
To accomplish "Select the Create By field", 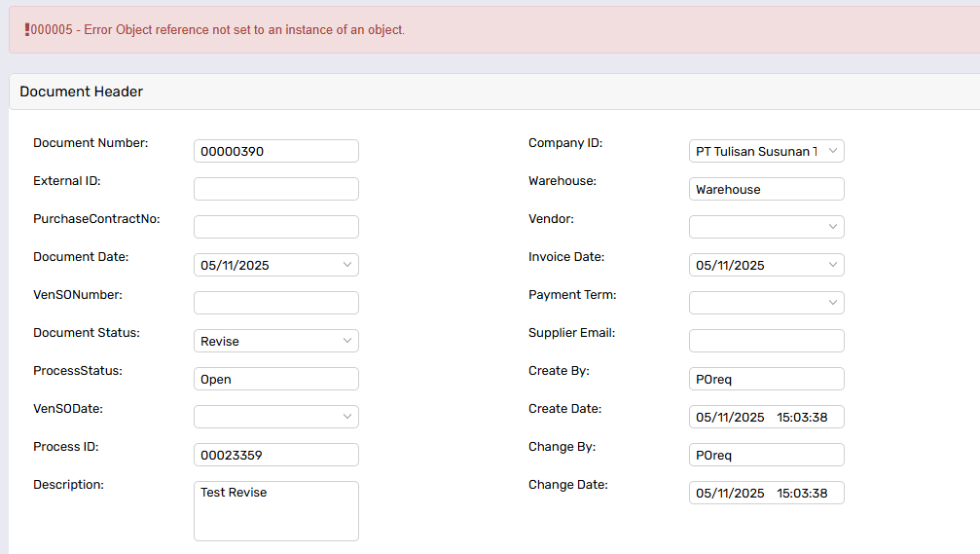I will (x=766, y=379).
